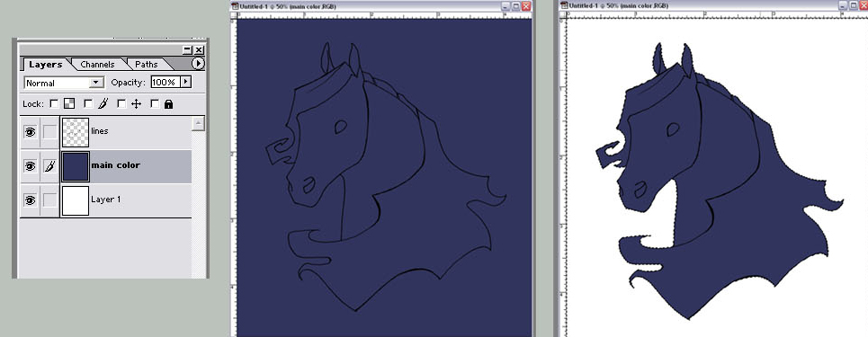Click the paintbrush icon on main color layer
Screen dimensions: 868x337
click(x=49, y=166)
